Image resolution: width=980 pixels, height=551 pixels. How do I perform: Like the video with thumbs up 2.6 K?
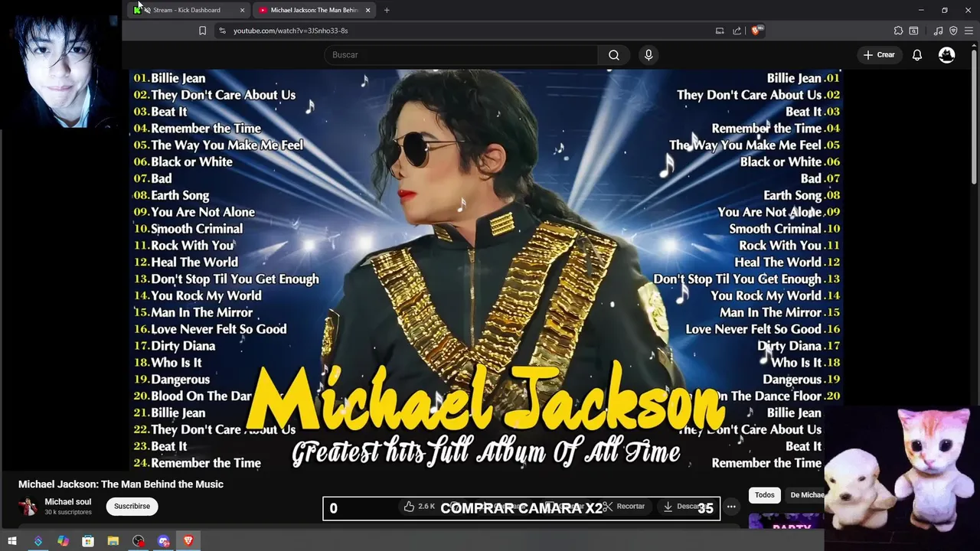420,507
